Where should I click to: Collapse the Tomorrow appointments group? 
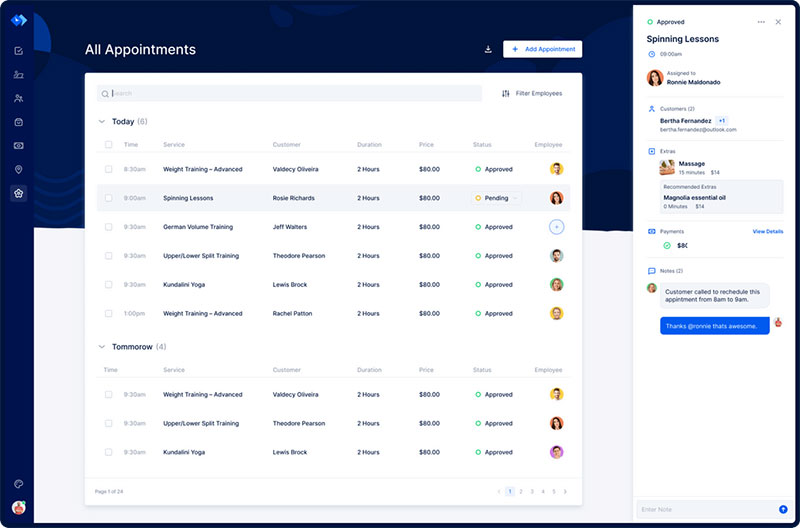101,347
